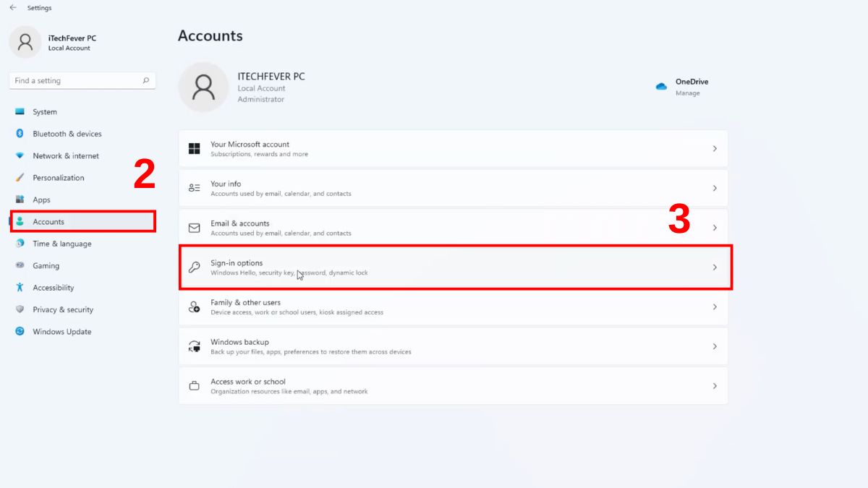Expand the Your info row chevron
868x488 pixels.
715,188
